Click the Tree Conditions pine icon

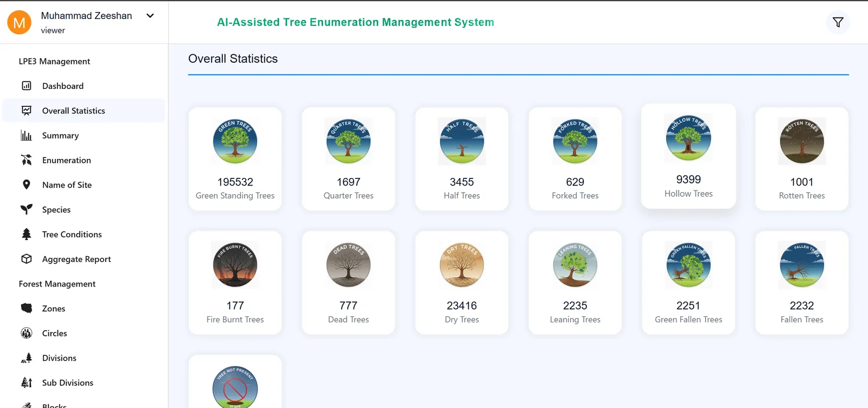(x=26, y=234)
